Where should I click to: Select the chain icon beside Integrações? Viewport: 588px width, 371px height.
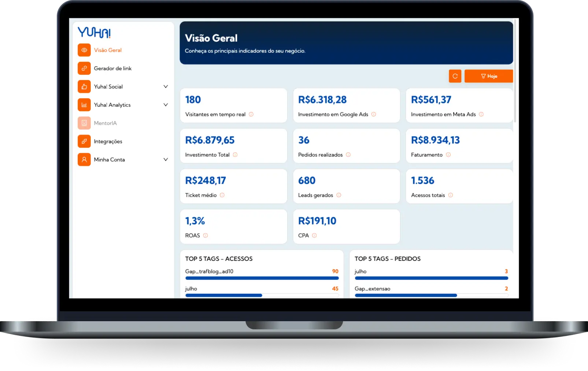point(84,141)
